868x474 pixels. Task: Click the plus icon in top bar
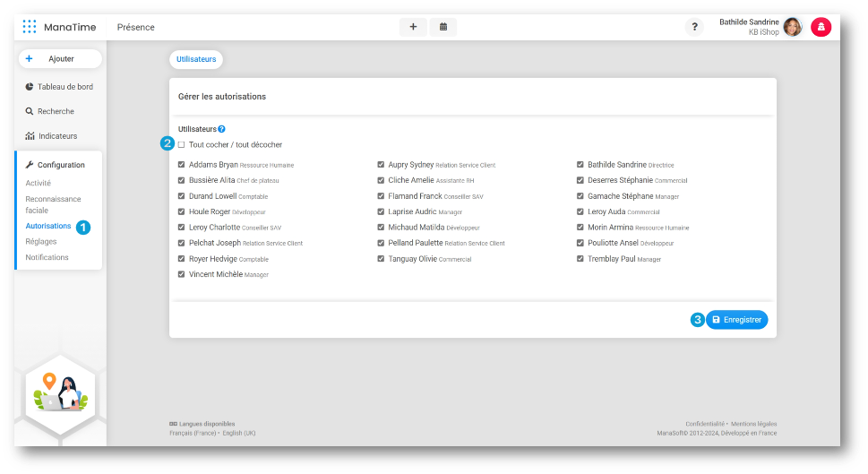point(413,27)
